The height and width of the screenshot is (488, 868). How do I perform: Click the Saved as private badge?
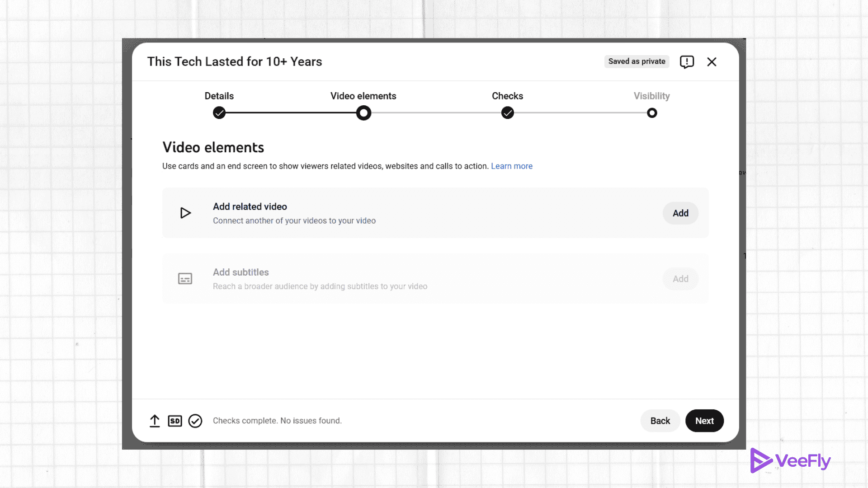pyautogui.click(x=637, y=61)
